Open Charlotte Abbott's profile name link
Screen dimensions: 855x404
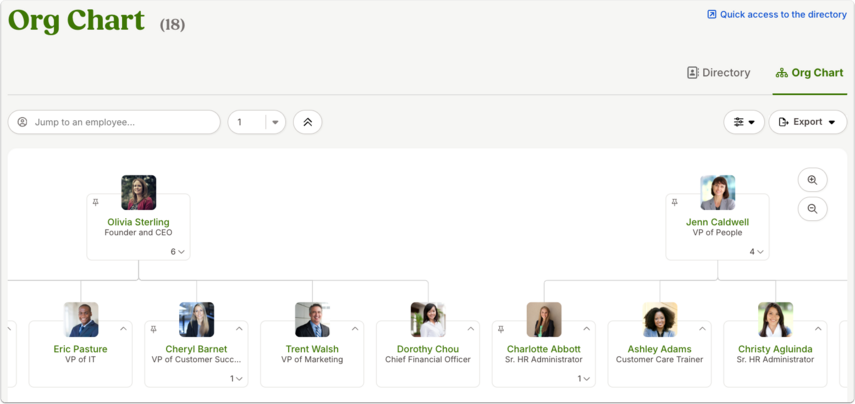544,349
